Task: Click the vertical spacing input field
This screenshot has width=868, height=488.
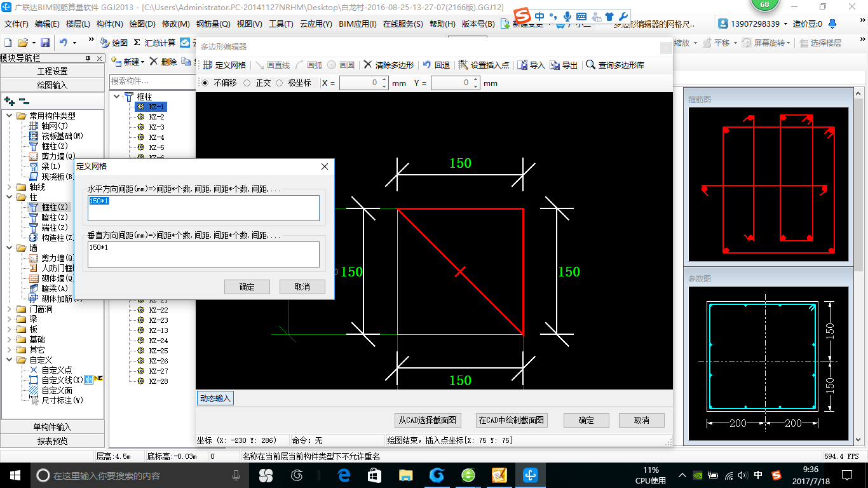Action: tap(203, 254)
